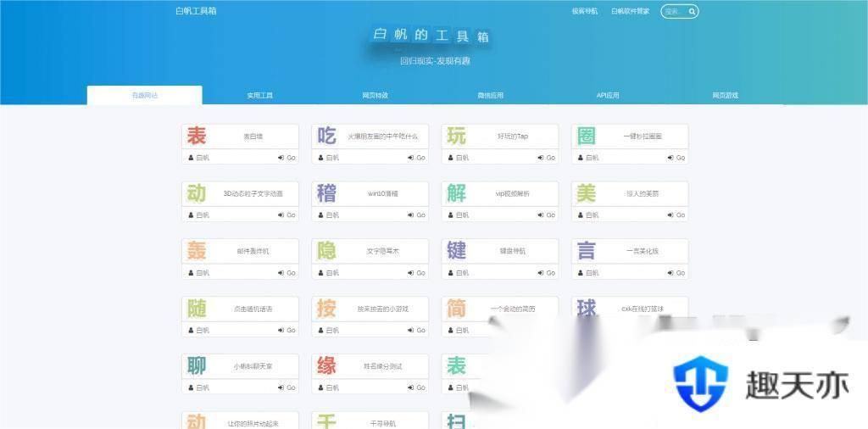Click the 白帆工具箱 site title link
The height and width of the screenshot is (429, 868).
pos(196,11)
